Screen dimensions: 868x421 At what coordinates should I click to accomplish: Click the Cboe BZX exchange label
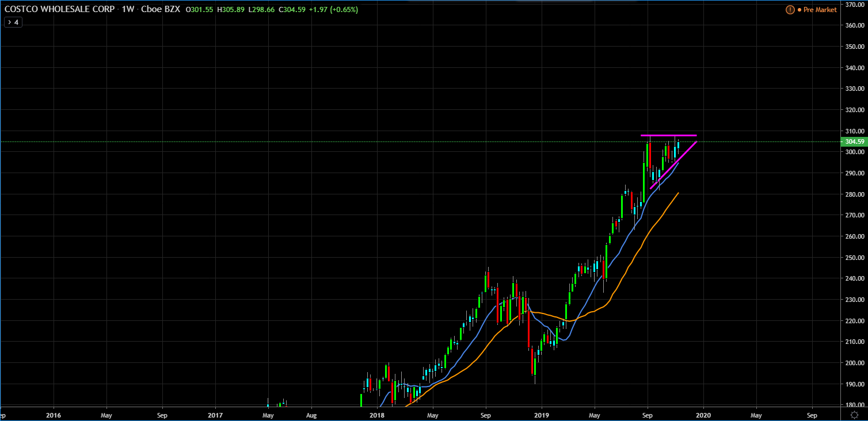(x=159, y=10)
